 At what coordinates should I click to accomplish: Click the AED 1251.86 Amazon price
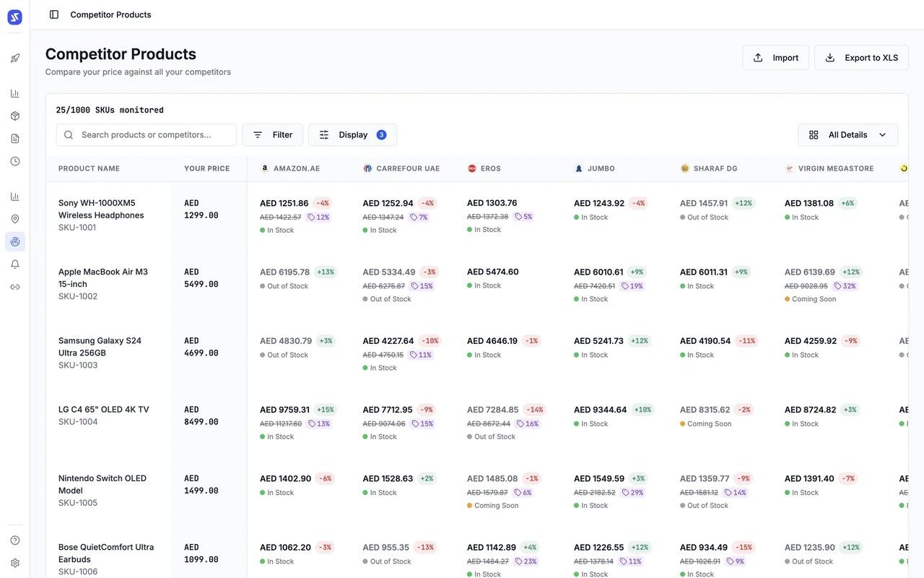(284, 203)
